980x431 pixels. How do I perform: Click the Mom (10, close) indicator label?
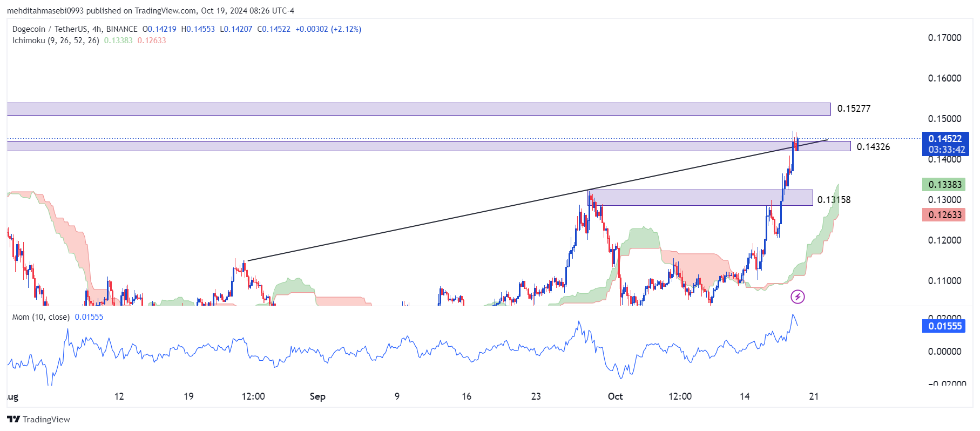(x=41, y=317)
